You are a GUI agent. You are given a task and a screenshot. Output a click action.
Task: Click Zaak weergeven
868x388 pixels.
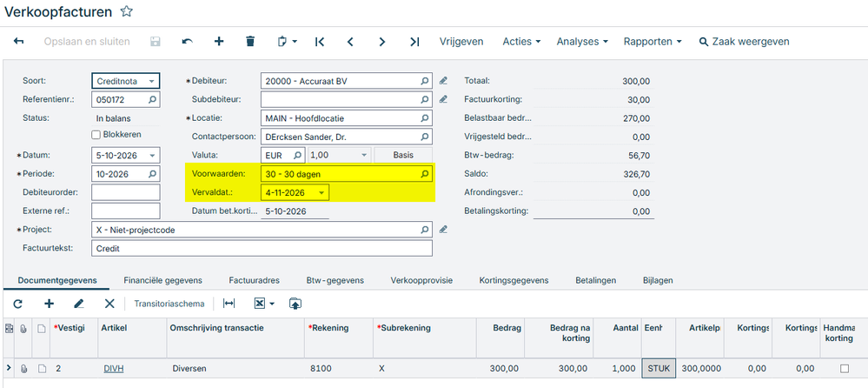click(745, 42)
